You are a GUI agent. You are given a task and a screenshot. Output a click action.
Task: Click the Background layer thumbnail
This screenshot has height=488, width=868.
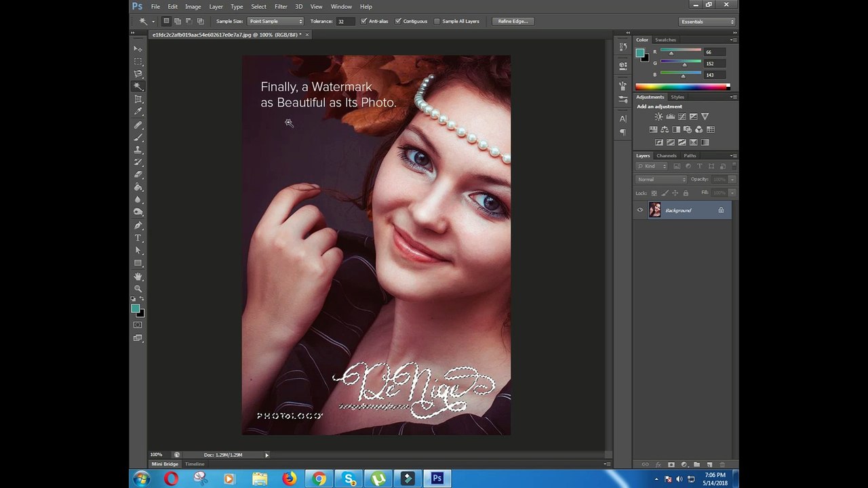point(654,210)
